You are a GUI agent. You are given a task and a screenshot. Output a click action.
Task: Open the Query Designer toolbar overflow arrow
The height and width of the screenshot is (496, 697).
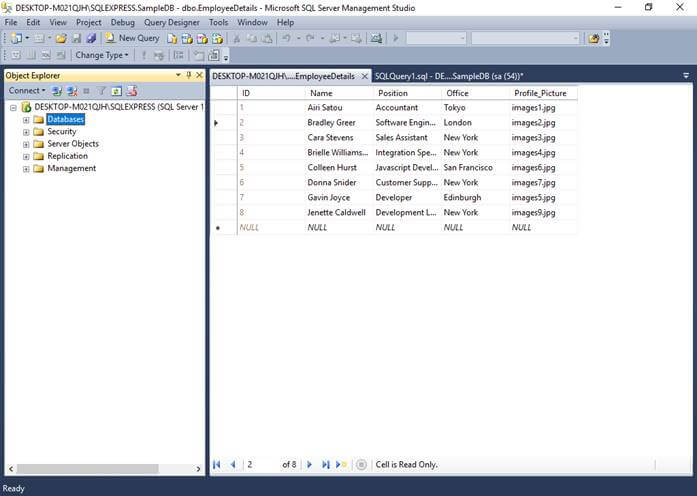[x=226, y=56]
